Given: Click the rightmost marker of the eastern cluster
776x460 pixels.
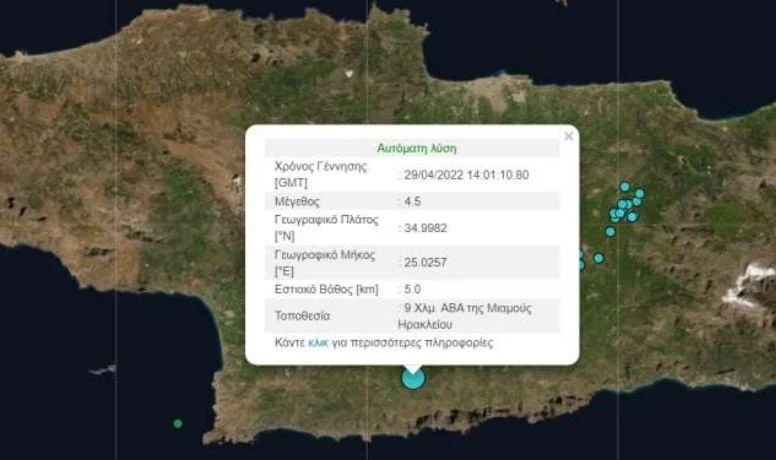Looking at the screenshot, I should click(640, 194).
